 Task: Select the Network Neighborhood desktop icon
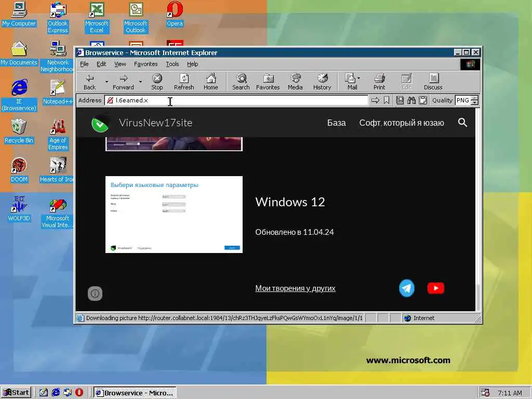coord(57,57)
